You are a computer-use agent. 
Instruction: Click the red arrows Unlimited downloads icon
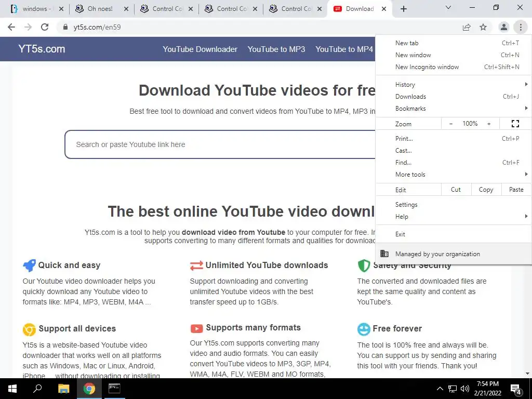click(196, 265)
